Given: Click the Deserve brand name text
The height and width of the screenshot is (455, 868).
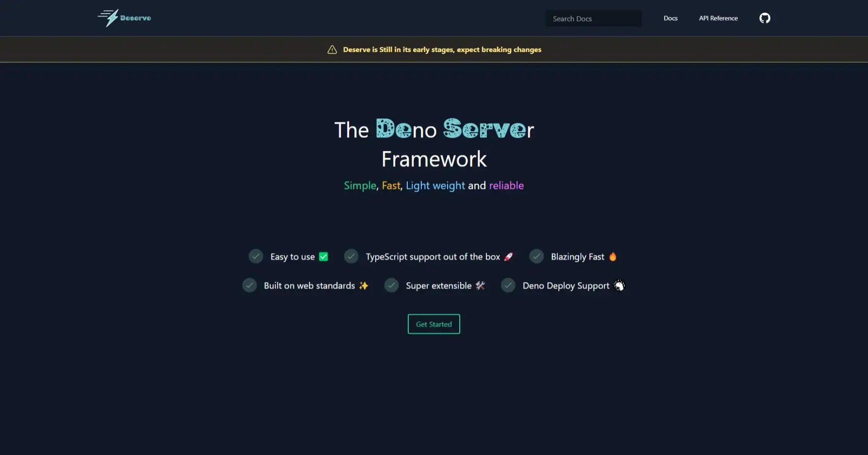Looking at the screenshot, I should pyautogui.click(x=135, y=18).
